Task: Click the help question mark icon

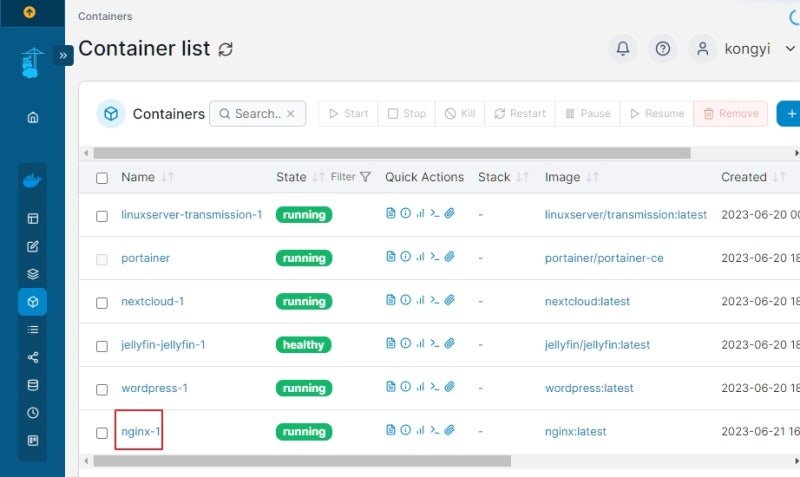Action: click(662, 49)
